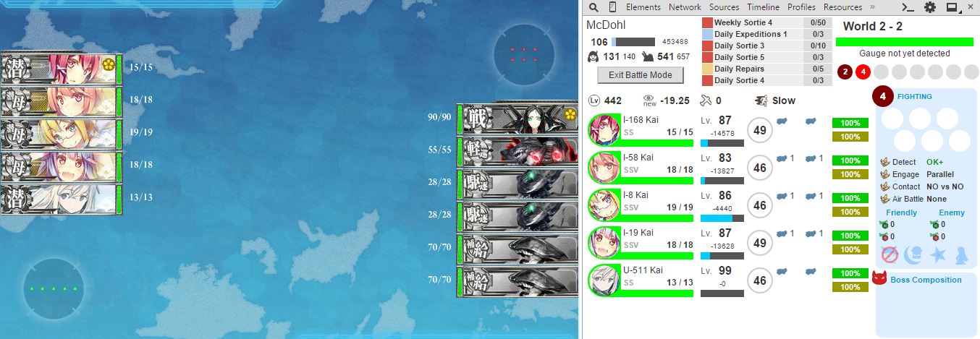Toggle the device mode phone icon

pos(612,7)
